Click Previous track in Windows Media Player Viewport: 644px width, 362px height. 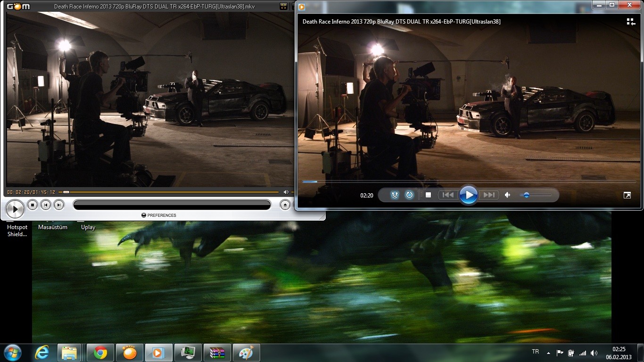click(448, 195)
